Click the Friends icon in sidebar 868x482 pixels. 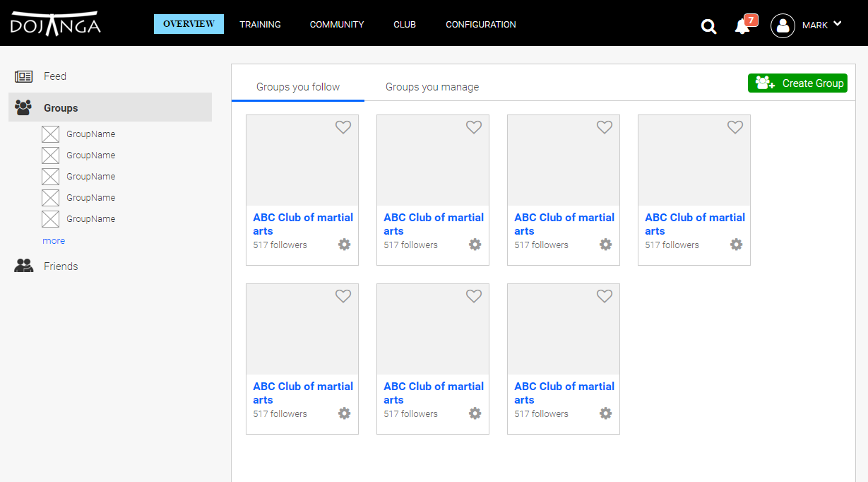pyautogui.click(x=24, y=266)
